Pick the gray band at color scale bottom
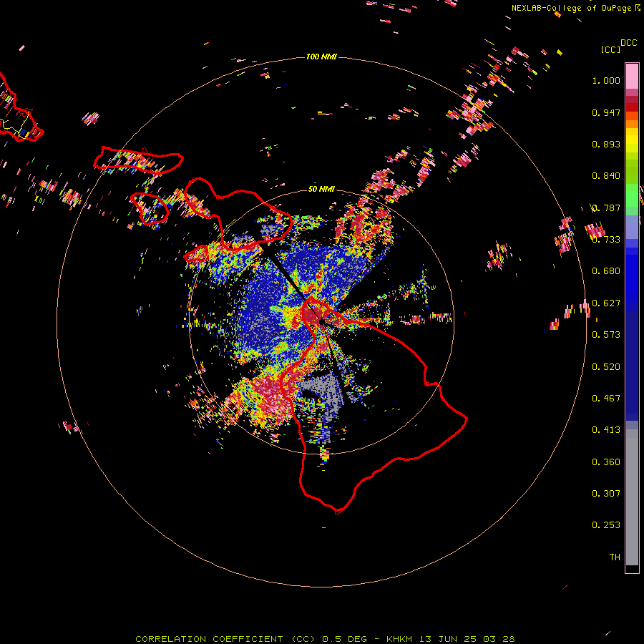 pyautogui.click(x=632, y=497)
